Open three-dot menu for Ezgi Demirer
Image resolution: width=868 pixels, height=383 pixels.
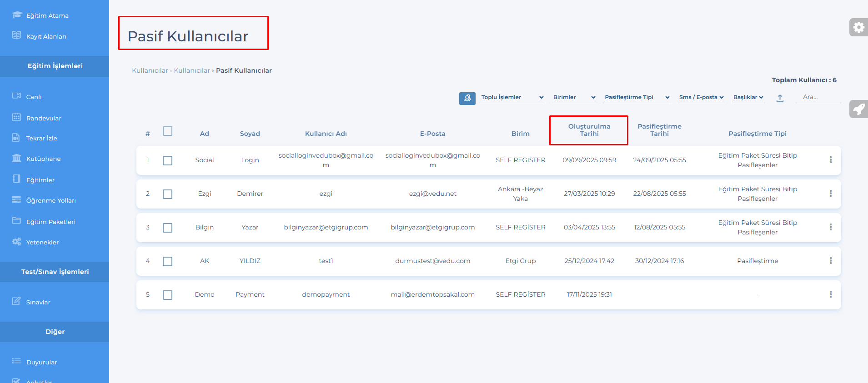(x=830, y=194)
